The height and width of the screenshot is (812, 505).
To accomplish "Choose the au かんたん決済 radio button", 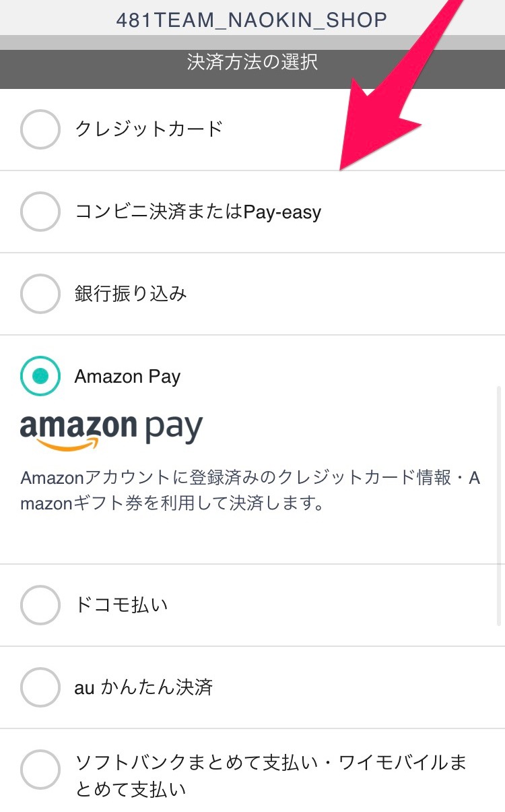I will [40, 687].
